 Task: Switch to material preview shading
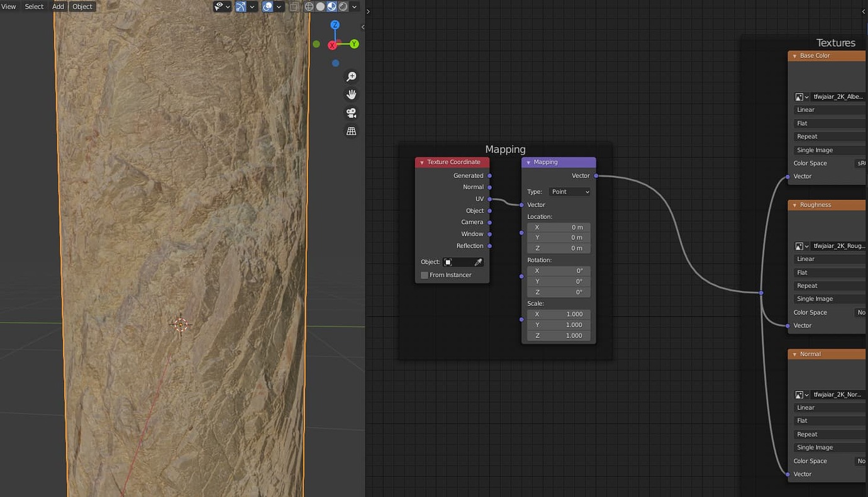331,6
